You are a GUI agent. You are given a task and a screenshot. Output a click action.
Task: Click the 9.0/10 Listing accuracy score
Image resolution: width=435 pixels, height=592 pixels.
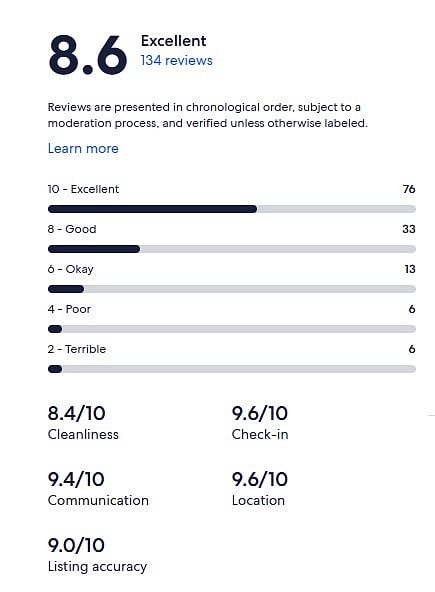click(76, 545)
